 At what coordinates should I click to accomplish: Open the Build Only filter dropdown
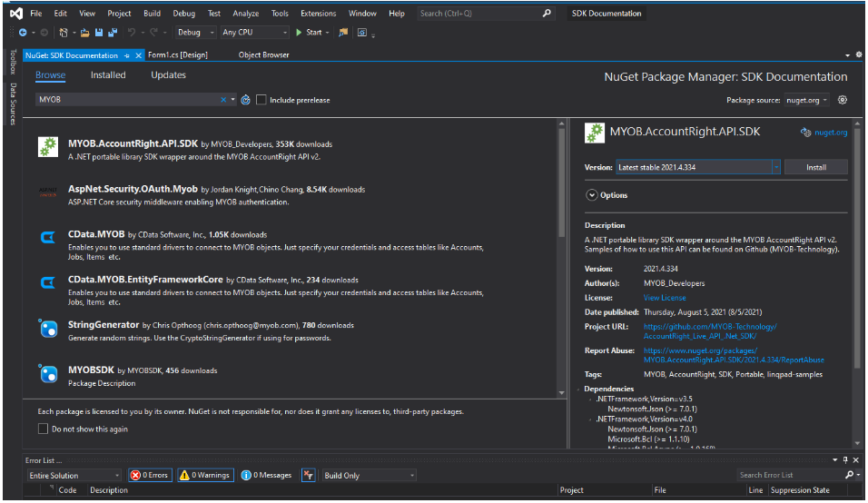(x=370, y=476)
